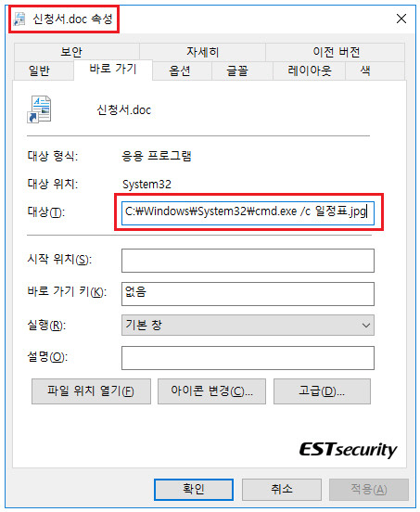This screenshot has height=512, width=420.
Task: Close the 신청서.doc properties dialog
Action: [401, 19]
